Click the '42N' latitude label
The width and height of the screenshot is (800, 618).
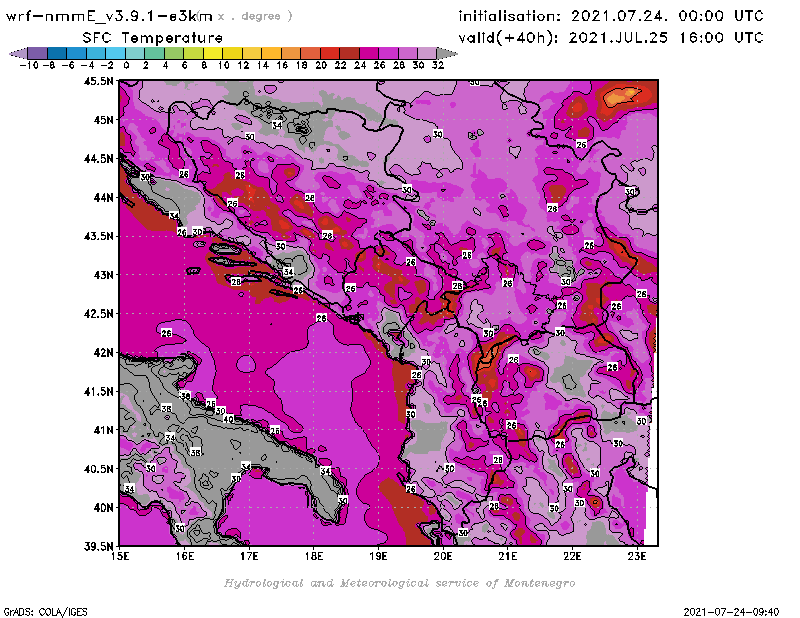tap(103, 353)
